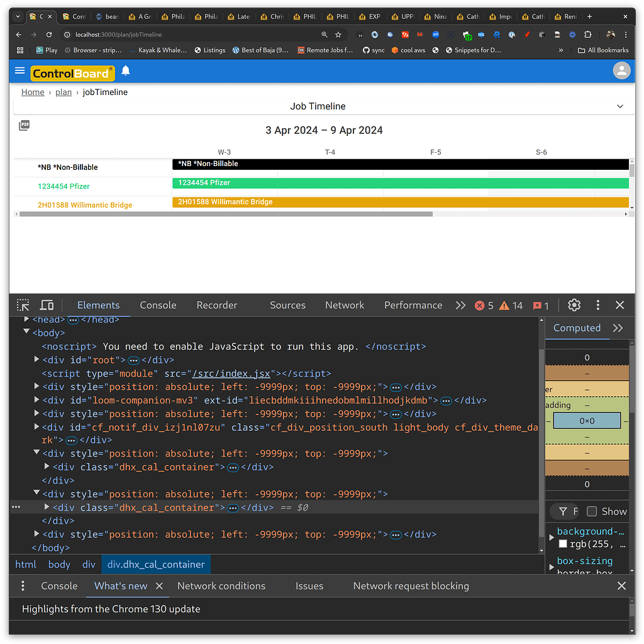Go to the Home breadcrumb link

[x=33, y=92]
